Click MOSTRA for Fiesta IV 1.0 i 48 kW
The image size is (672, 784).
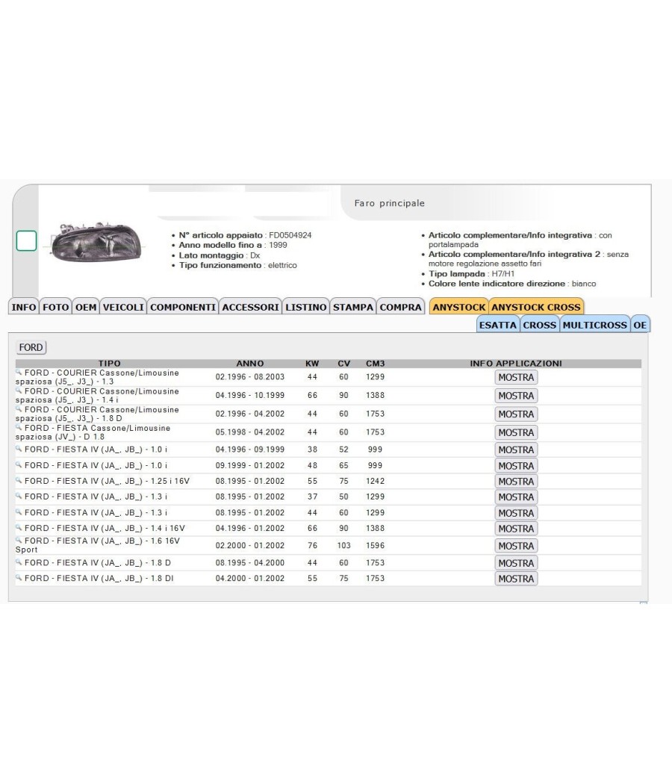(516, 466)
